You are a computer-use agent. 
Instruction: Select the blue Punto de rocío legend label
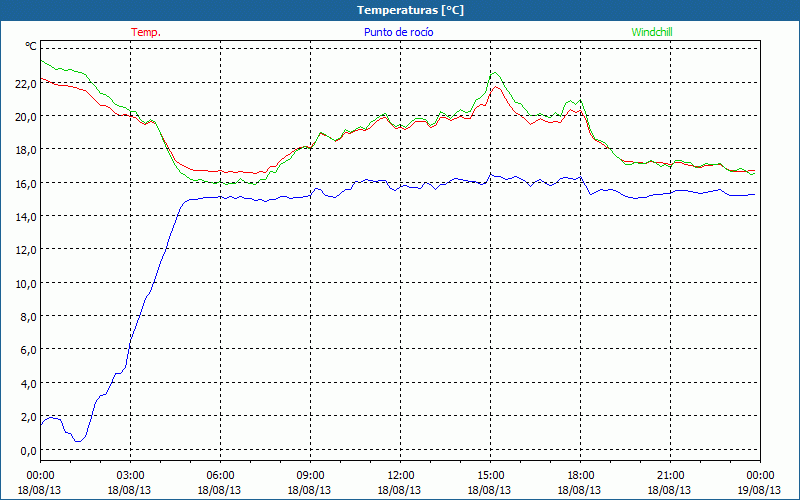point(398,32)
